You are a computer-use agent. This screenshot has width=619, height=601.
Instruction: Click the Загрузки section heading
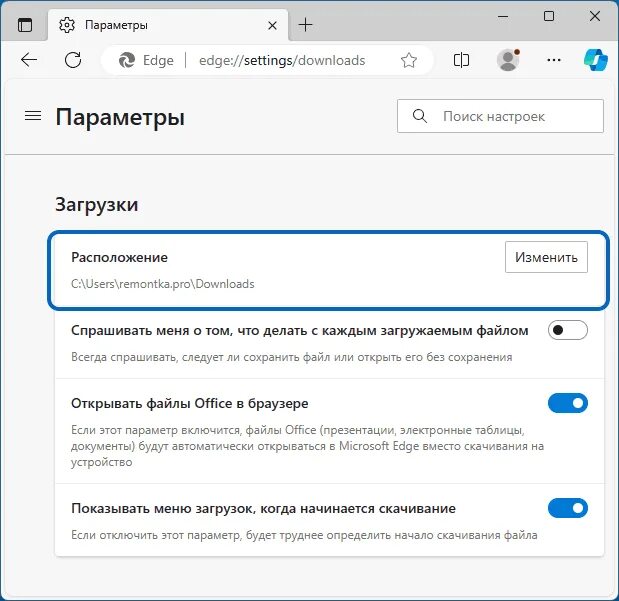97,205
